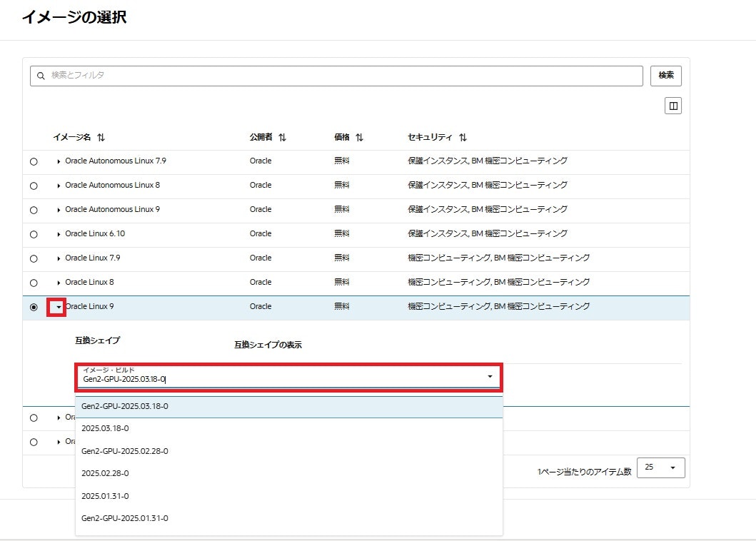Select the Oracle Autonomous Linux 8 radio button
The image size is (756, 541).
click(x=34, y=186)
